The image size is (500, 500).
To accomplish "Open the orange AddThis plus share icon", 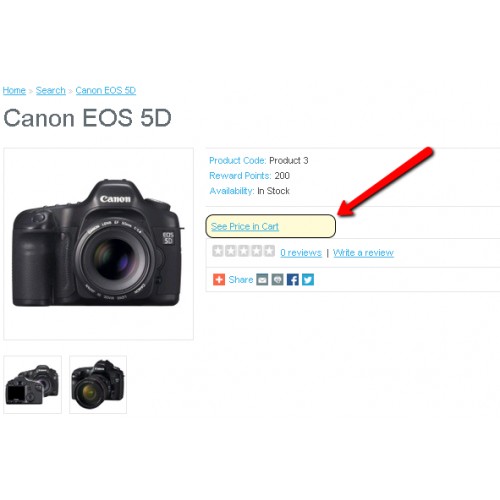I will pyautogui.click(x=219, y=279).
